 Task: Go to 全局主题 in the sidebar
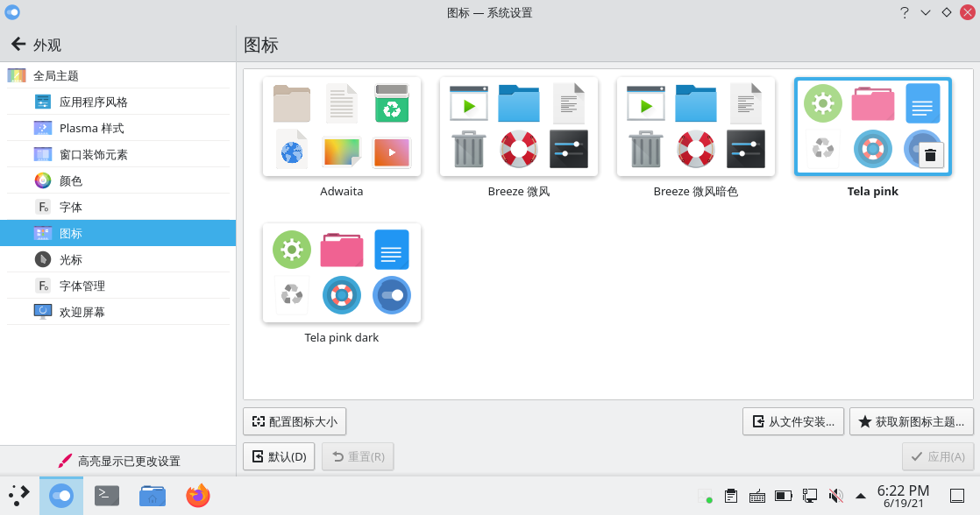tap(56, 76)
